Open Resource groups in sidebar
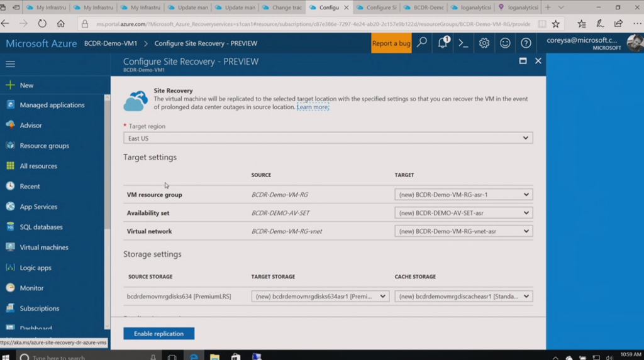The width and height of the screenshot is (644, 360). [x=45, y=146]
